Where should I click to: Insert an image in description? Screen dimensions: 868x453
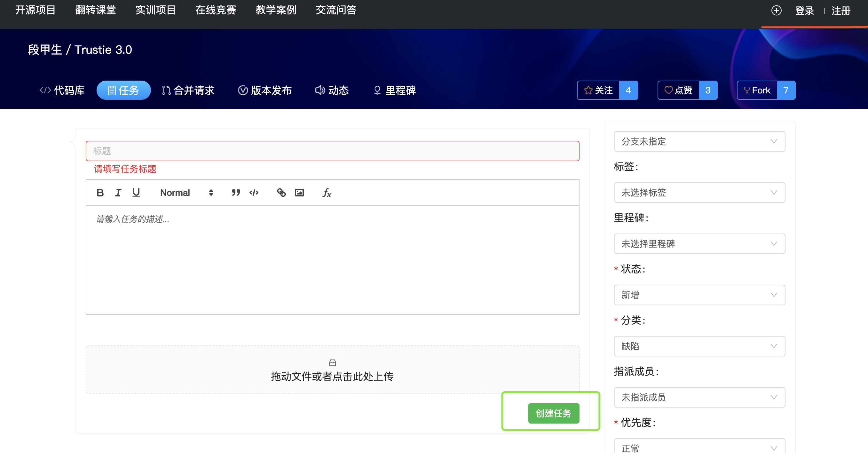299,193
